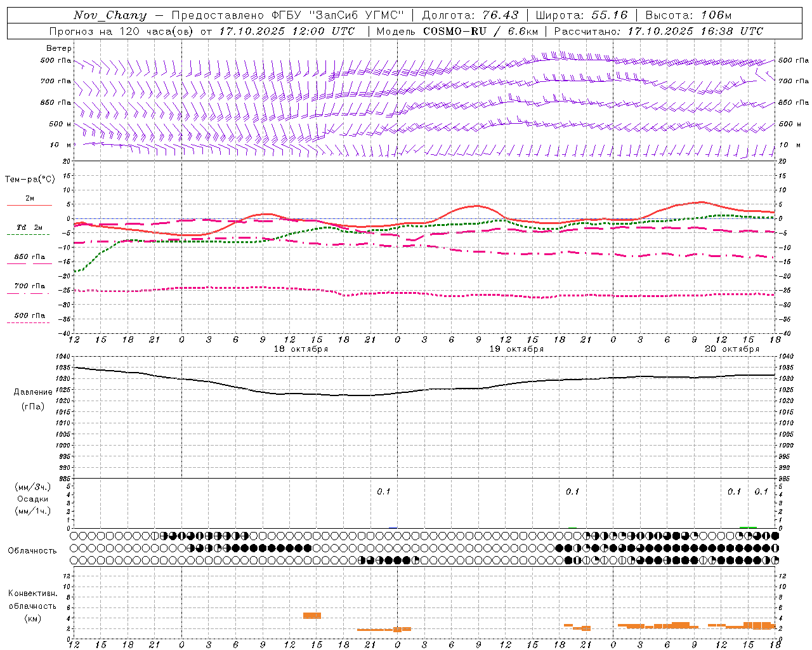This screenshot has height=650, width=812.
Task: Click the black pressure curve line
Action: [424, 389]
